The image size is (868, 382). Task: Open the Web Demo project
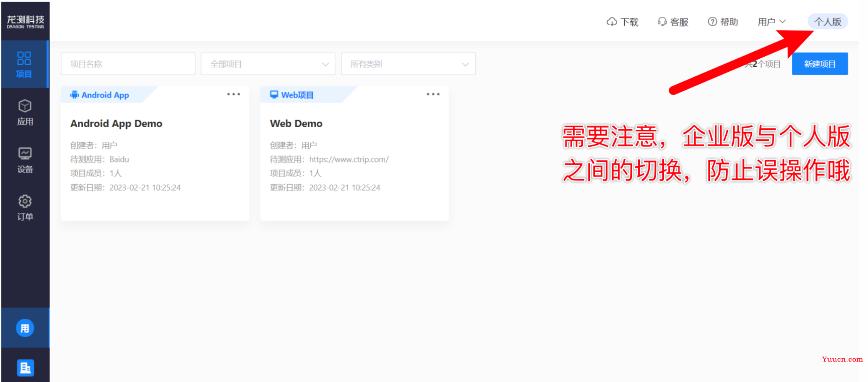(x=296, y=124)
